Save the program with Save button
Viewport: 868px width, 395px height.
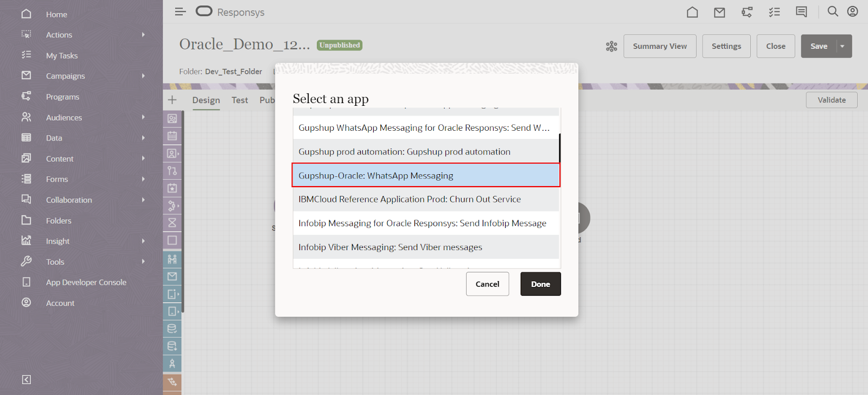(819, 46)
